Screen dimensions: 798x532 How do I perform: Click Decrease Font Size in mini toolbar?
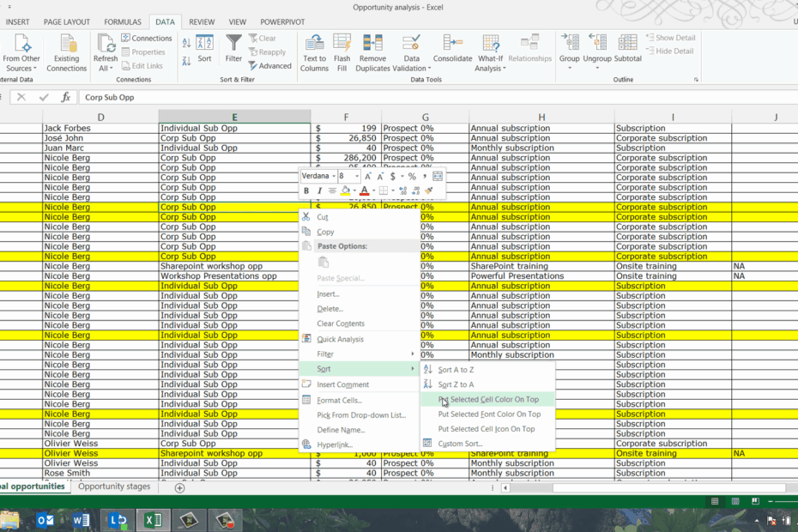click(x=379, y=177)
